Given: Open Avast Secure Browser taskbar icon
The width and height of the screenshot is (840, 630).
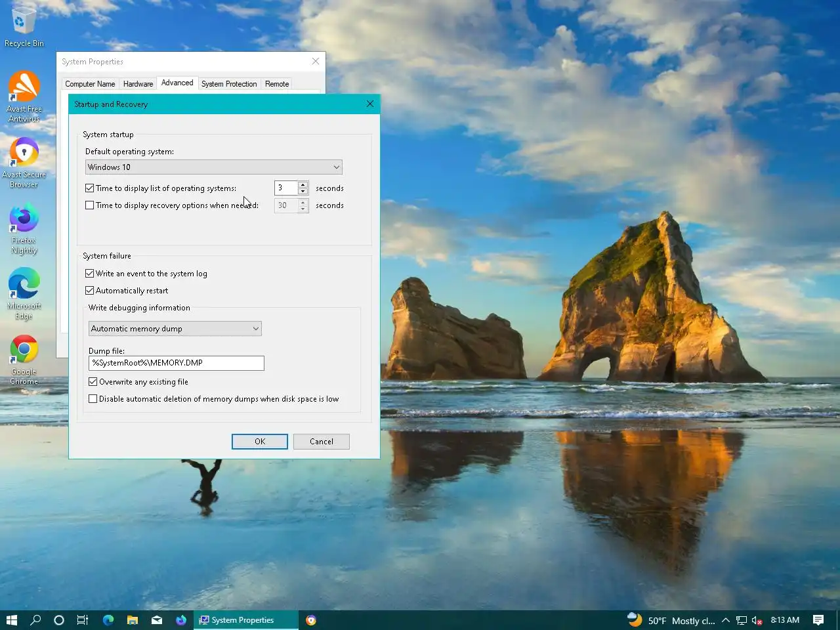Looking at the screenshot, I should pyautogui.click(x=311, y=620).
